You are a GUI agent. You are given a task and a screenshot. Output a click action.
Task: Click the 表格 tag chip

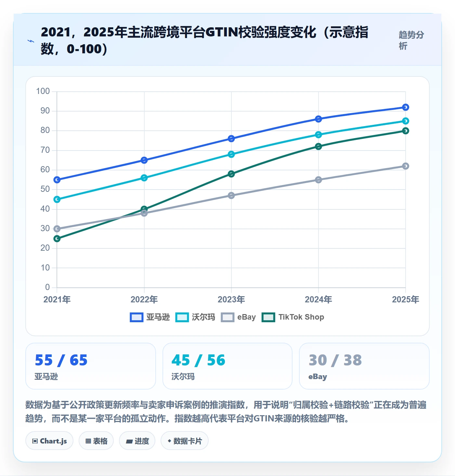point(96,441)
